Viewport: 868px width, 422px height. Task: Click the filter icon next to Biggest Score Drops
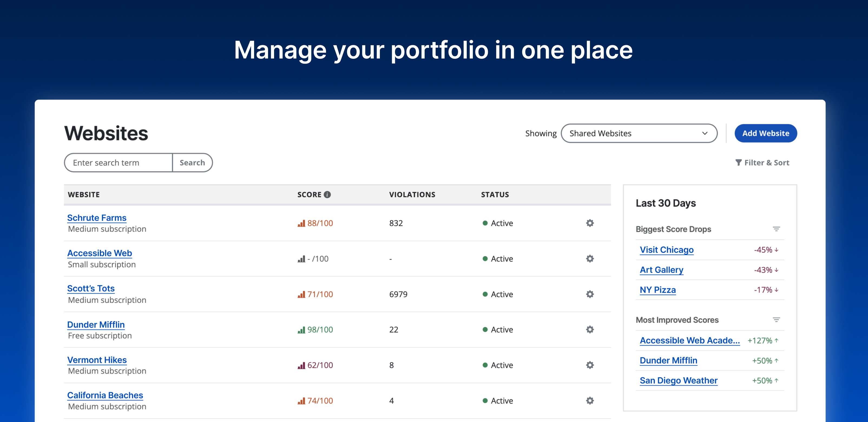tap(776, 229)
